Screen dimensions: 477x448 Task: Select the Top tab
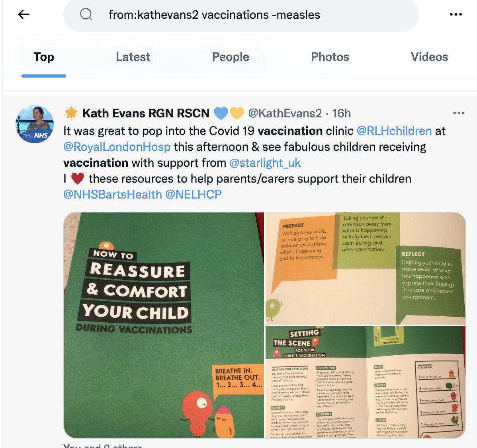(44, 57)
